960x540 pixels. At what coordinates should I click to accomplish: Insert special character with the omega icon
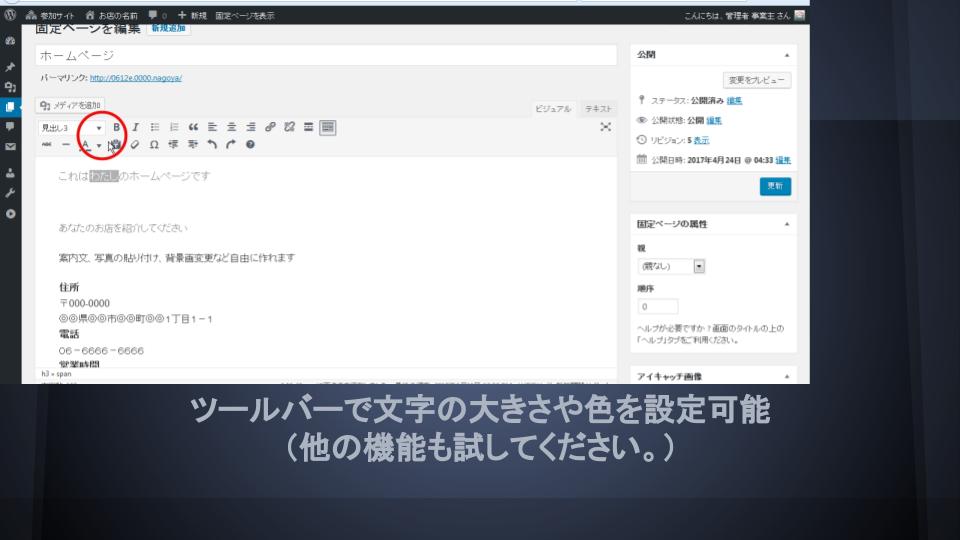(x=154, y=145)
